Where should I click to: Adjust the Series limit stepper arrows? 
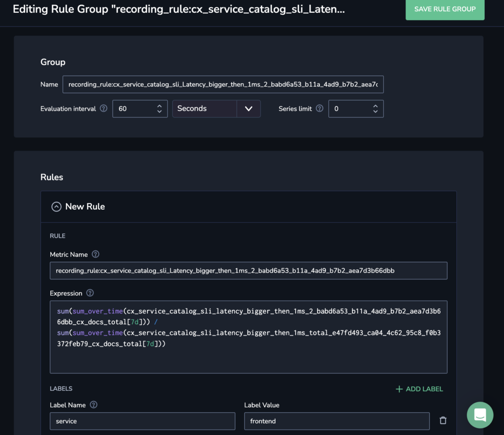[376, 109]
